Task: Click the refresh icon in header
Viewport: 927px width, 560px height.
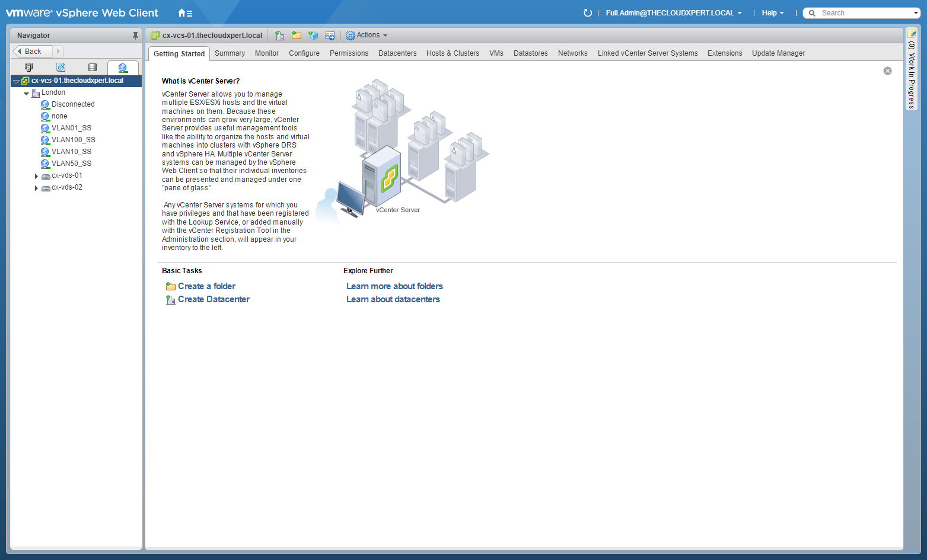Action: (x=587, y=13)
